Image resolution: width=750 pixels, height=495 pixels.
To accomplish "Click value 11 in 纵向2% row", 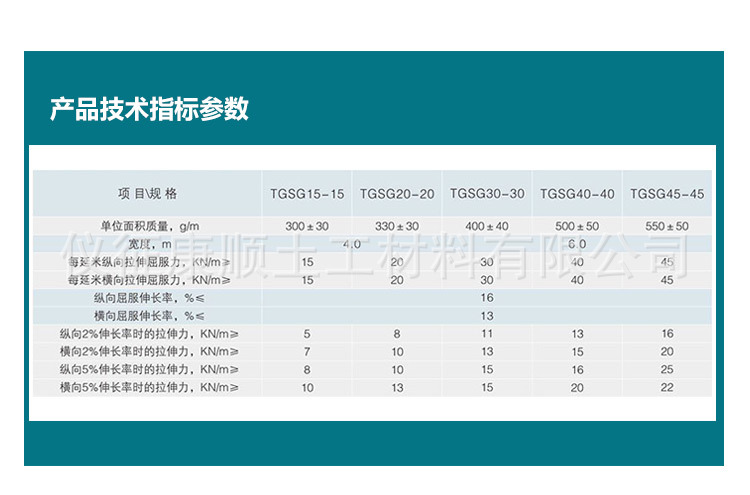I will point(487,334).
